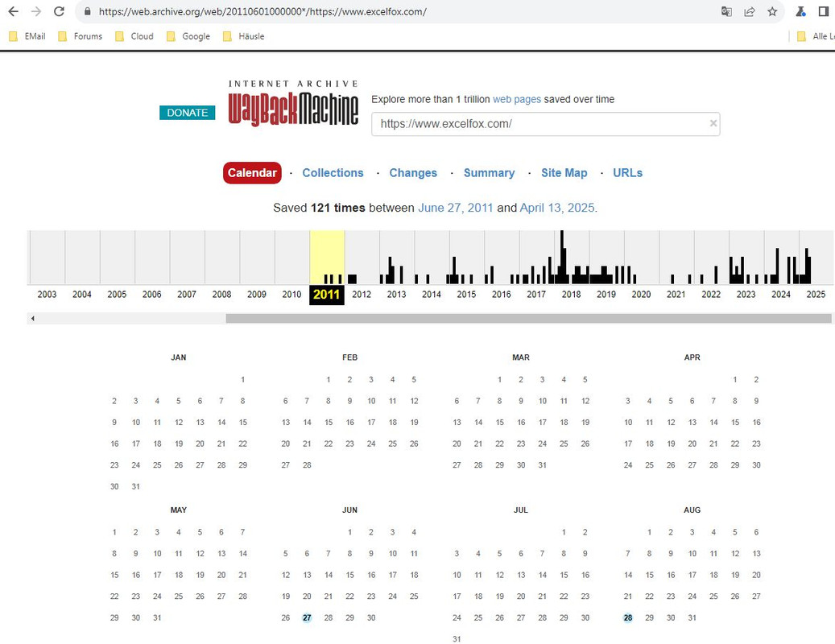Click the MAR month heading
The image size is (835, 644).
point(521,357)
